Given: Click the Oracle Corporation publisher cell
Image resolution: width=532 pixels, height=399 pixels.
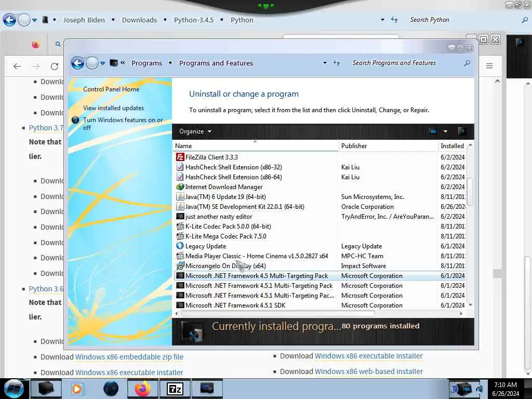Looking at the screenshot, I should 367,207.
